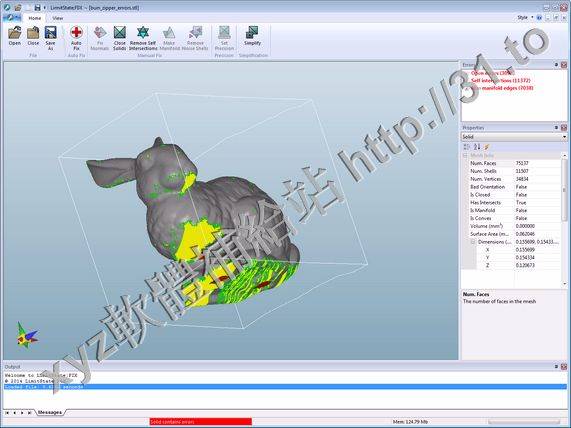Close the Output panel
571x428 pixels.
click(564, 367)
